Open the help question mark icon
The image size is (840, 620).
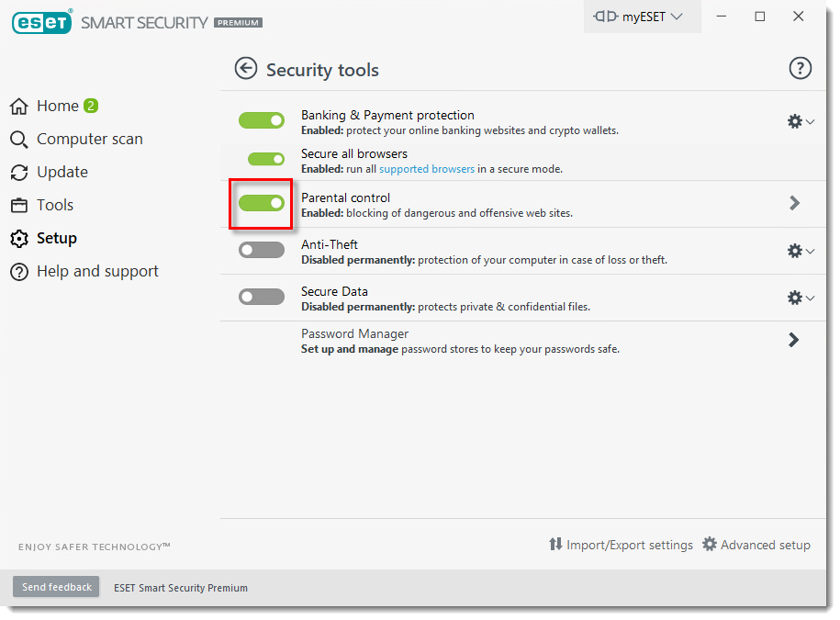click(800, 67)
